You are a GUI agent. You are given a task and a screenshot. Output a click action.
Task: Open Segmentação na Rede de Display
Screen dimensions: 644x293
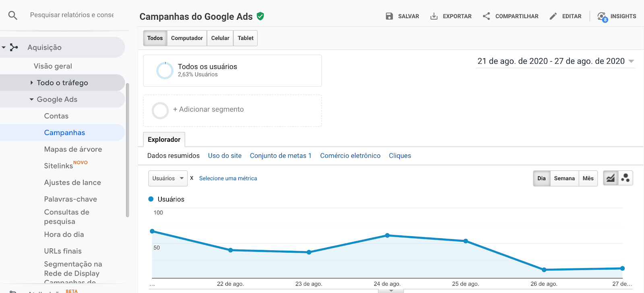coord(73,269)
